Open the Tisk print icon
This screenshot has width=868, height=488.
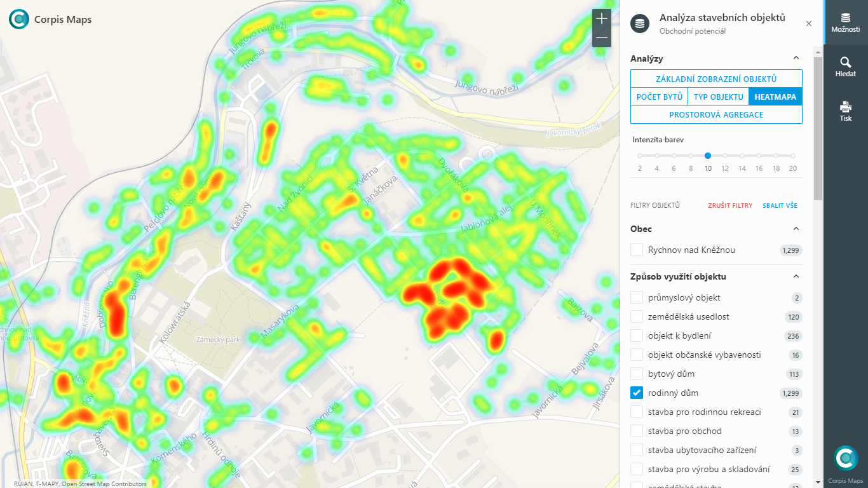(846, 106)
